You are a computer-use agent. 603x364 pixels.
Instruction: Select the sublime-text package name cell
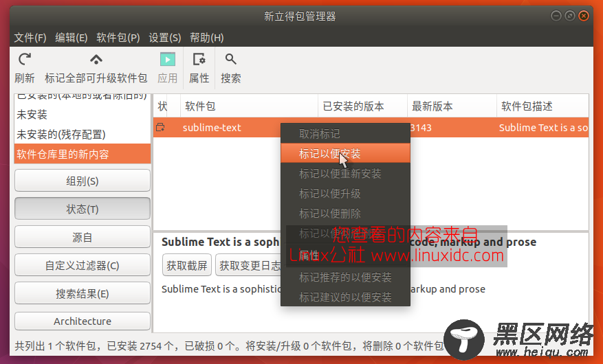coord(212,128)
